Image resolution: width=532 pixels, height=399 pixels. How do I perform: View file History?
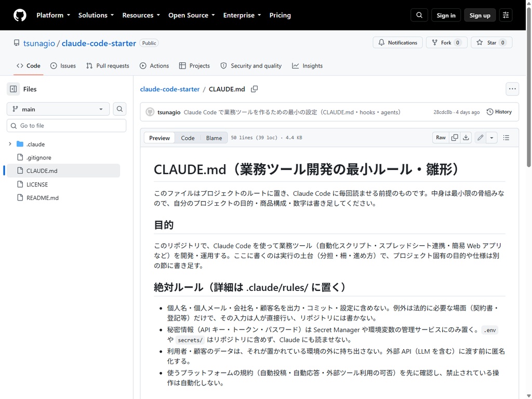[x=499, y=112]
